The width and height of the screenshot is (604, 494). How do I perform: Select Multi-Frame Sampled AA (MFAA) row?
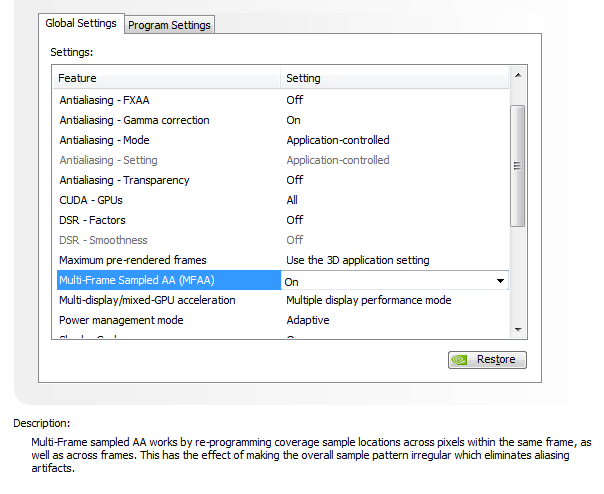tap(281, 280)
